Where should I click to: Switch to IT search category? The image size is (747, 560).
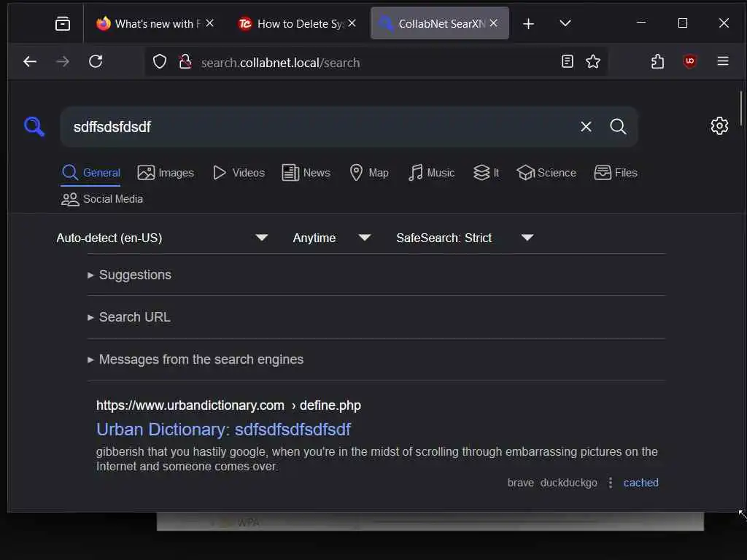(486, 173)
